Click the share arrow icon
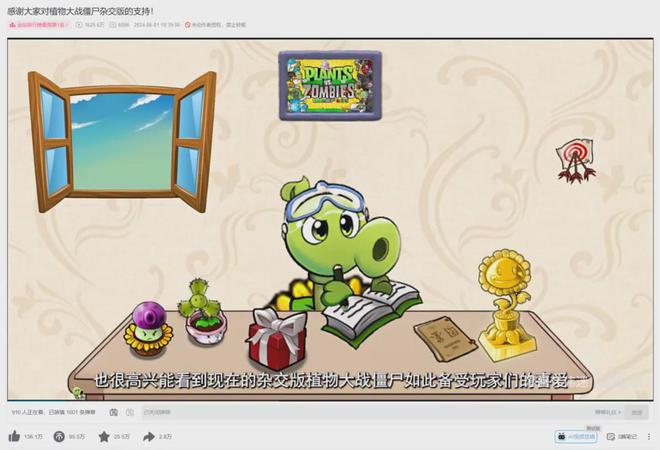Screen dimensions: 660x450 [149, 437]
